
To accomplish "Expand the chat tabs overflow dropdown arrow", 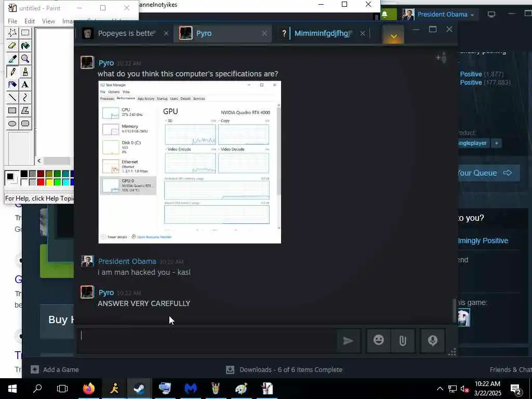I will point(394,35).
